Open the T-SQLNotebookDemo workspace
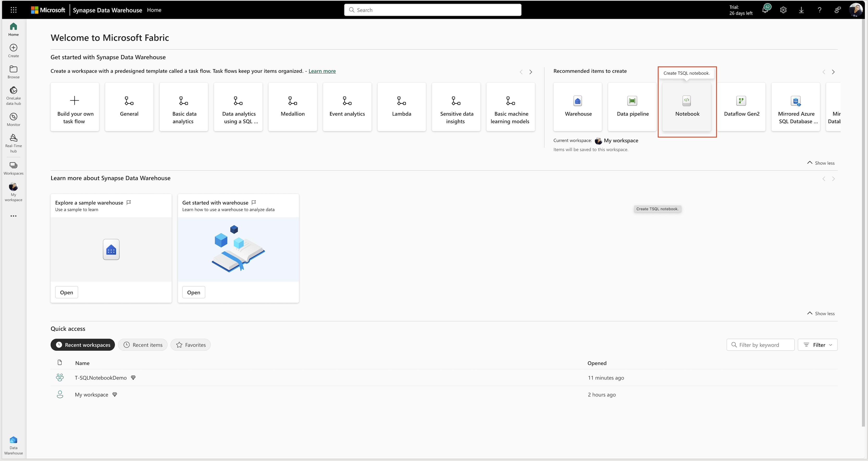The image size is (868, 461). [100, 377]
